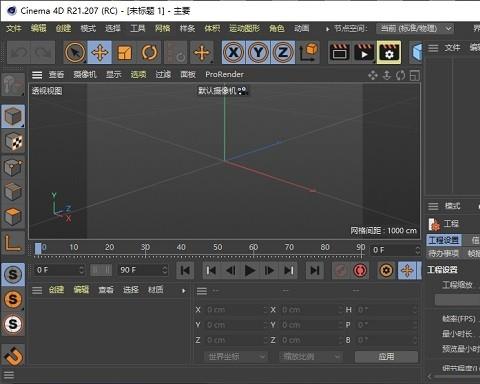The width and height of the screenshot is (480, 384).
Task: Step to previous frame
Action: [231, 270]
